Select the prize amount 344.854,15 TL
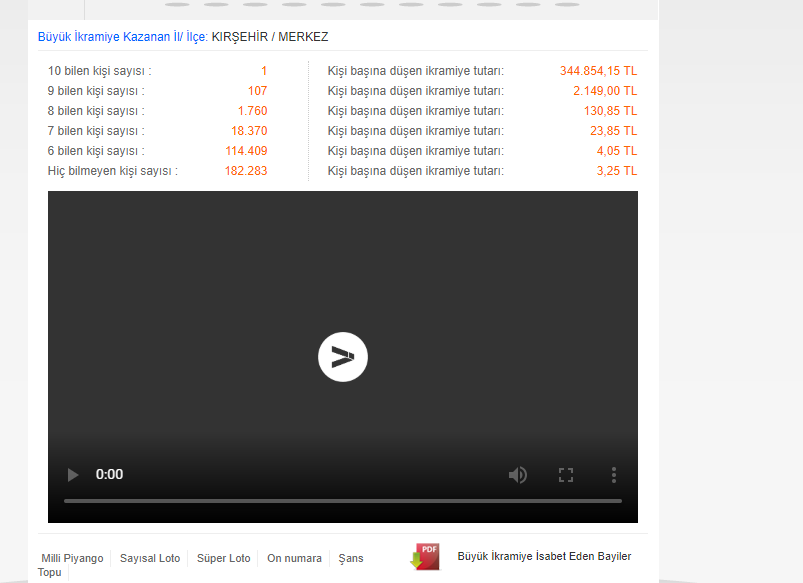803x583 pixels. click(x=598, y=71)
